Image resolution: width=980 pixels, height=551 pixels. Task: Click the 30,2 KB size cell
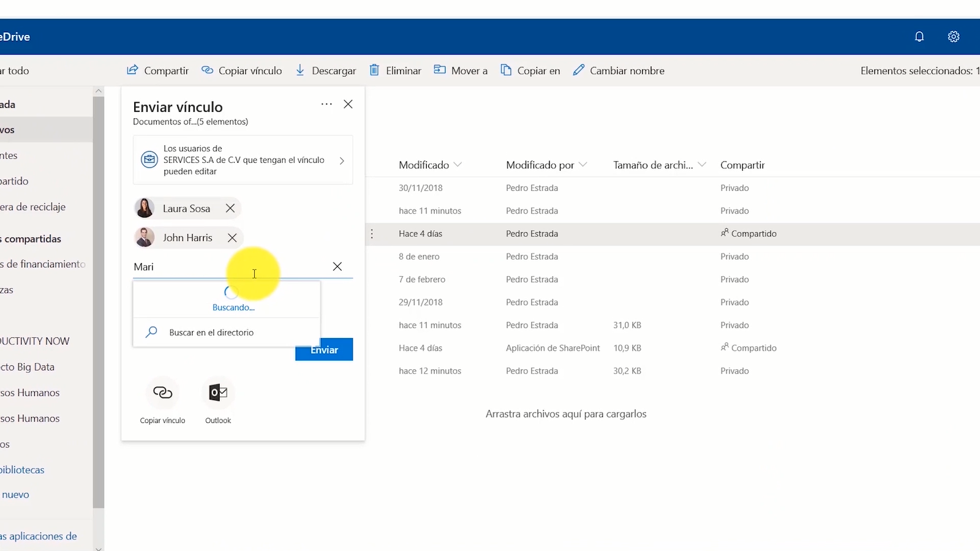[627, 371]
